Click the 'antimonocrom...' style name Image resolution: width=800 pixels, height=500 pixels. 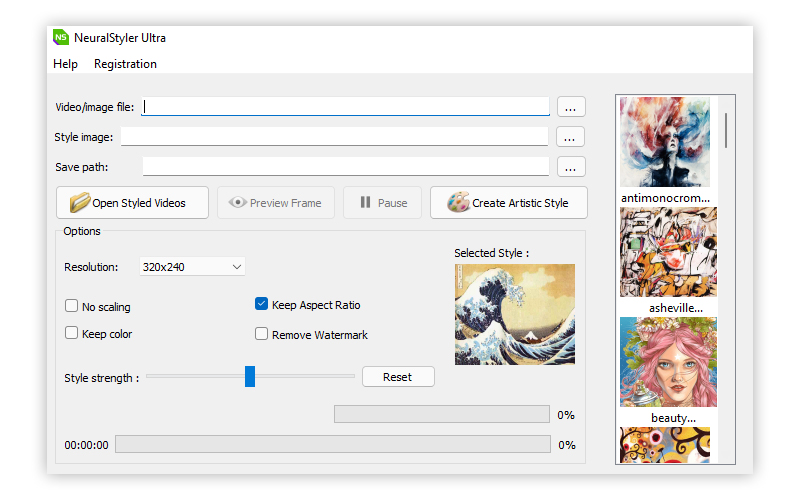tap(665, 198)
